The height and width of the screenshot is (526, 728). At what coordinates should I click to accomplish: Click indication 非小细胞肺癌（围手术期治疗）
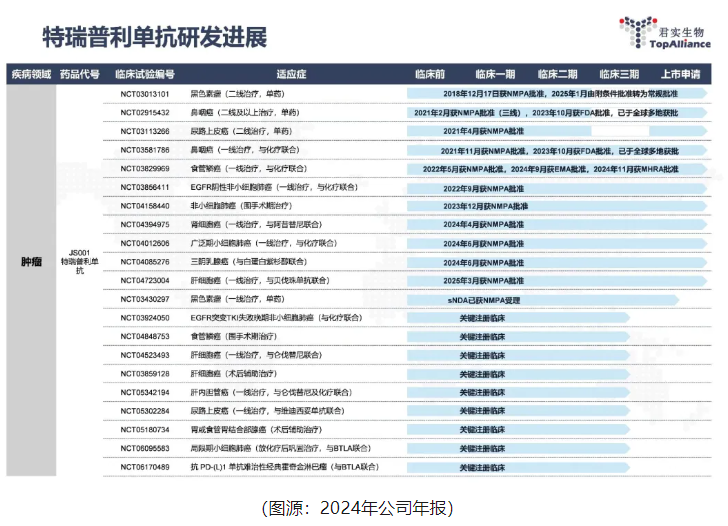tap(241, 206)
